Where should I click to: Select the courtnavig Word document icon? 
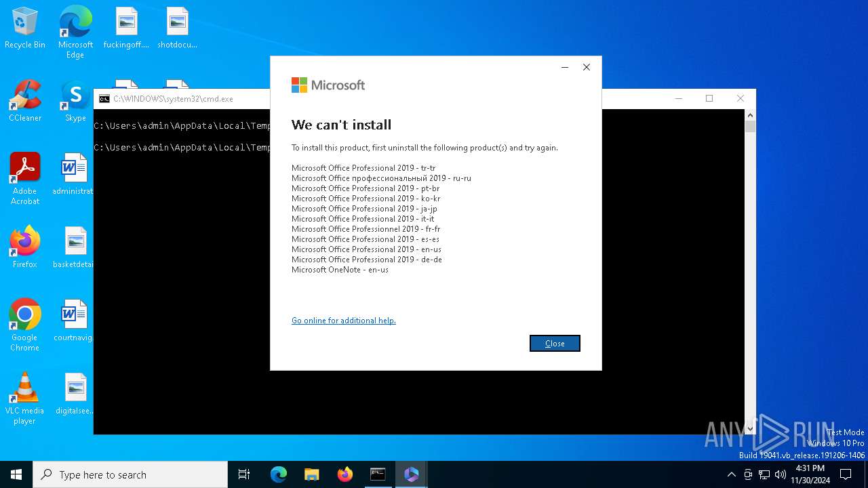point(74,321)
